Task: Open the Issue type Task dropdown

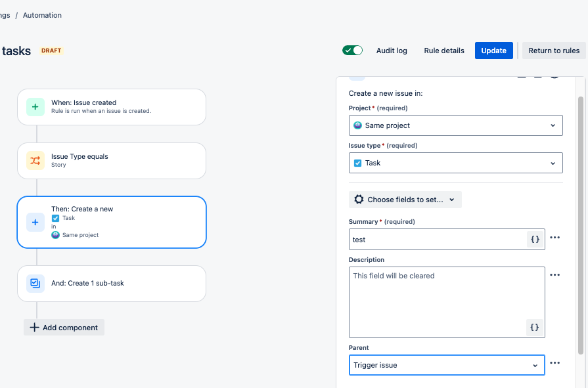Action: click(456, 163)
